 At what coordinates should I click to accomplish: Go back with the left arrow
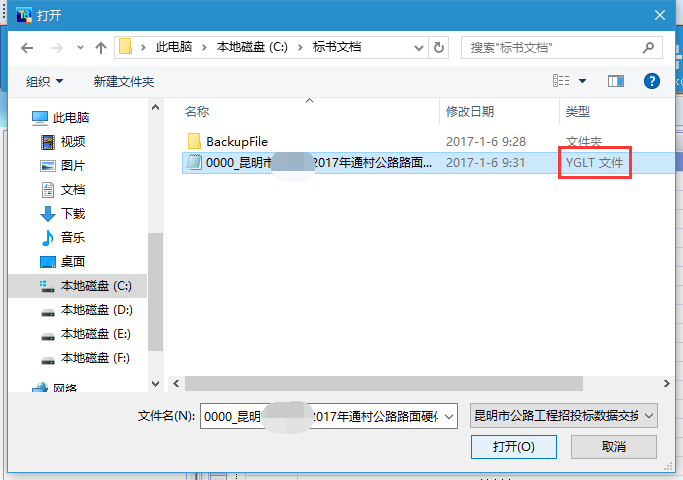[27, 47]
